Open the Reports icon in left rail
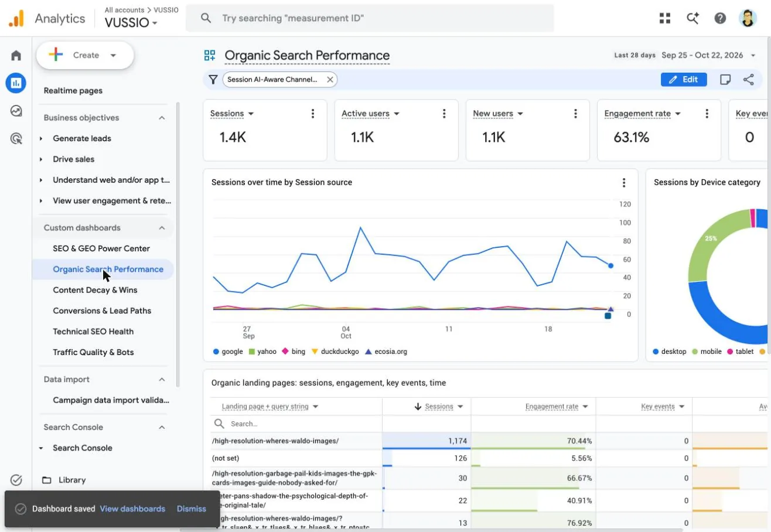The width and height of the screenshot is (771, 532). [16, 83]
